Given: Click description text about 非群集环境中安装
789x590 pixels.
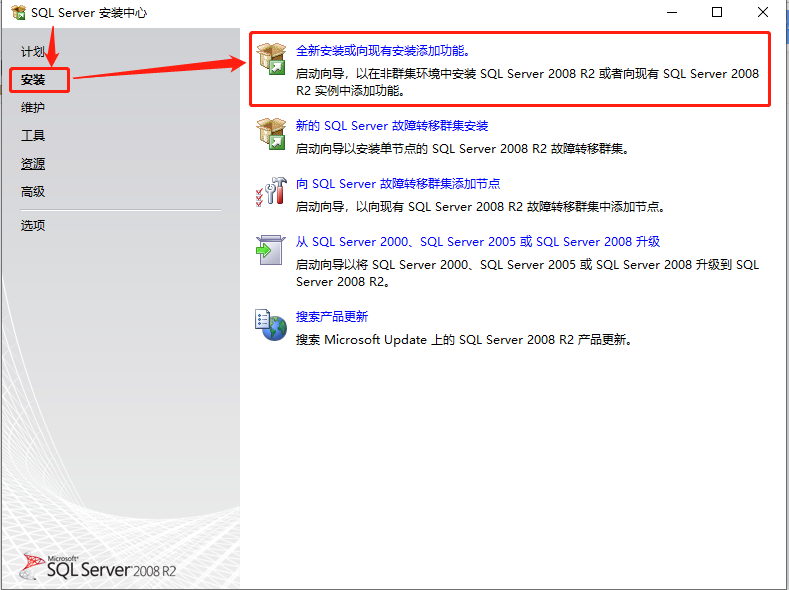Looking at the screenshot, I should [x=527, y=82].
